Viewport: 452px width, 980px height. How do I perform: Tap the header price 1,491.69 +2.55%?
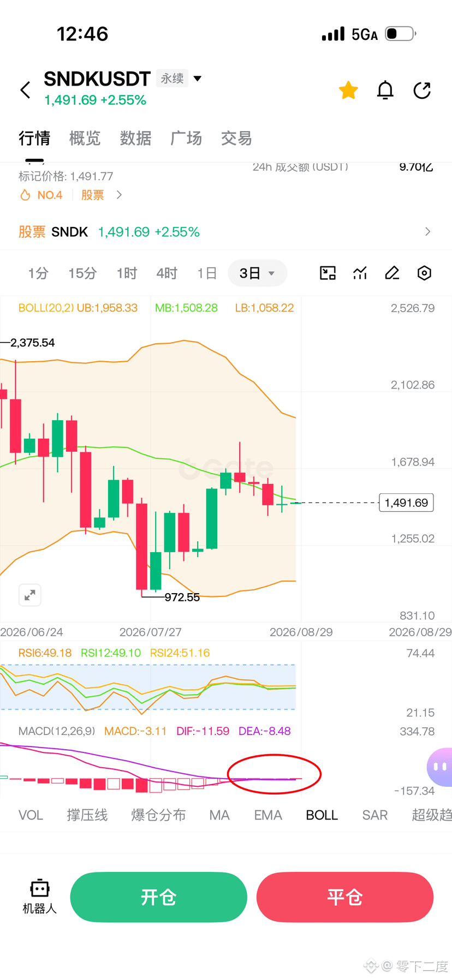coord(95,100)
